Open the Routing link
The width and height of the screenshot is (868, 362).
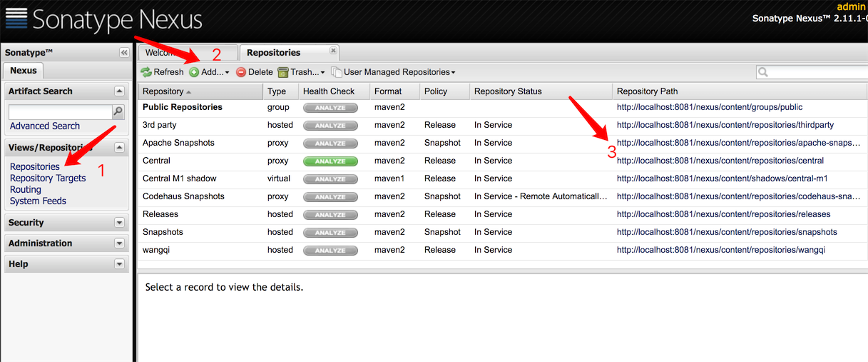click(x=26, y=190)
